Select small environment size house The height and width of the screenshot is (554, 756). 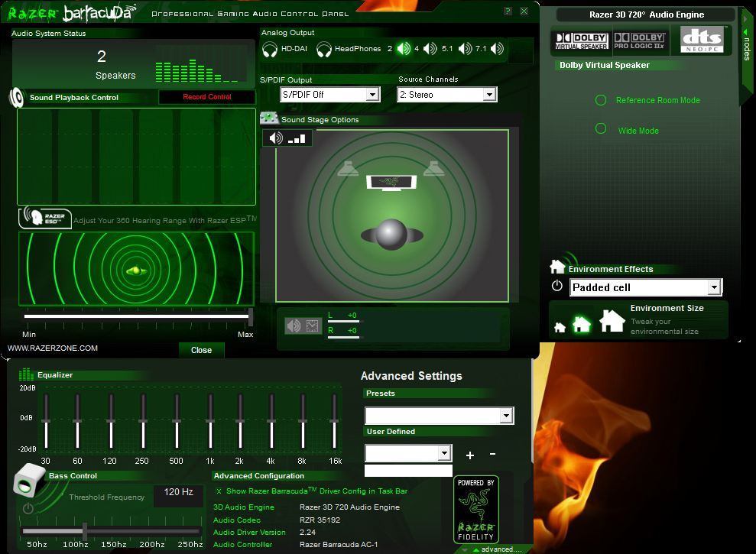coord(560,328)
